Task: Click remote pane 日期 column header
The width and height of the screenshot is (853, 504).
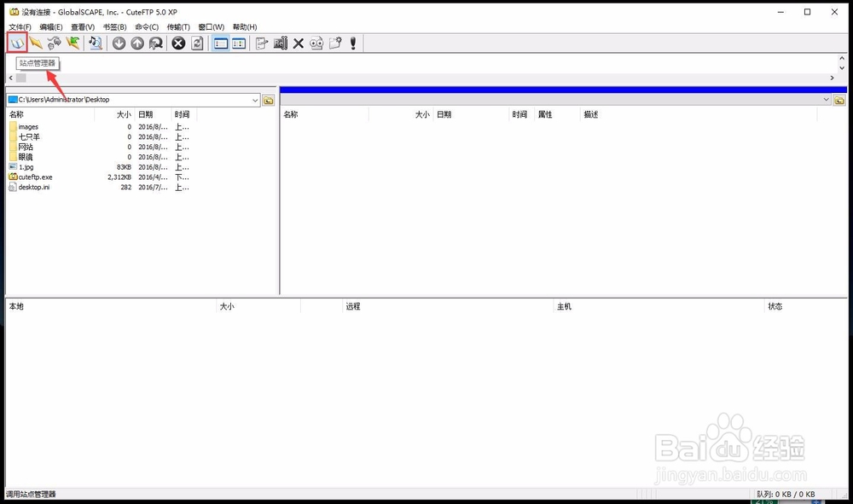Action: click(471, 114)
